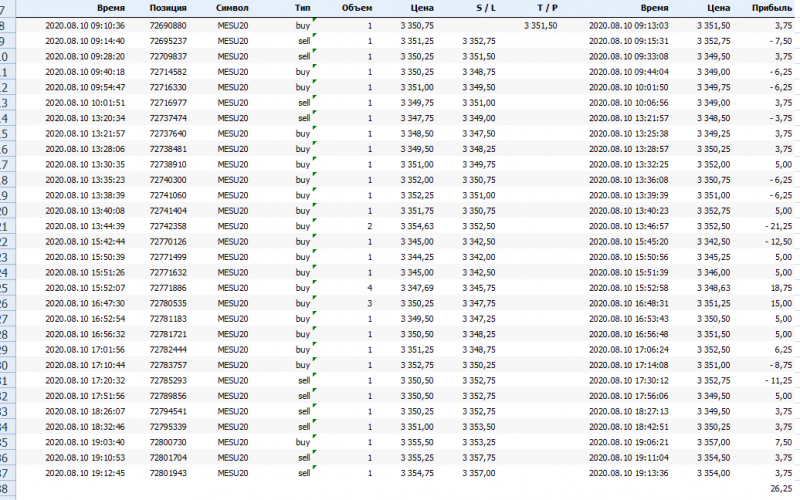Select the S / L column header
The image size is (800, 500).
pyautogui.click(x=486, y=8)
